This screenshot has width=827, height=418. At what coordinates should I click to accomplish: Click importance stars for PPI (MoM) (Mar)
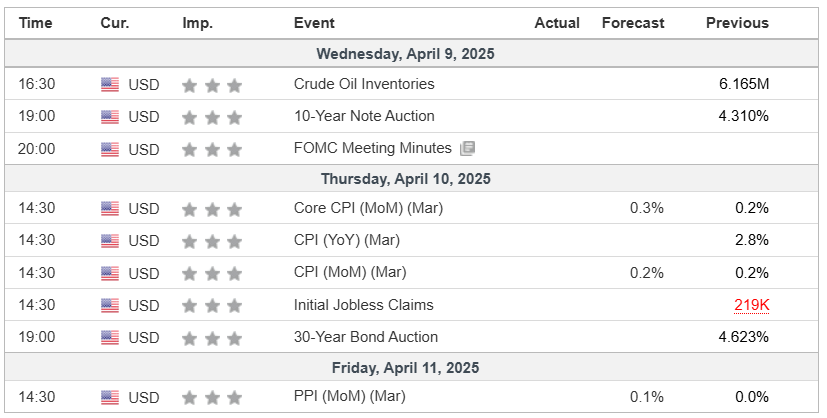[x=212, y=397]
